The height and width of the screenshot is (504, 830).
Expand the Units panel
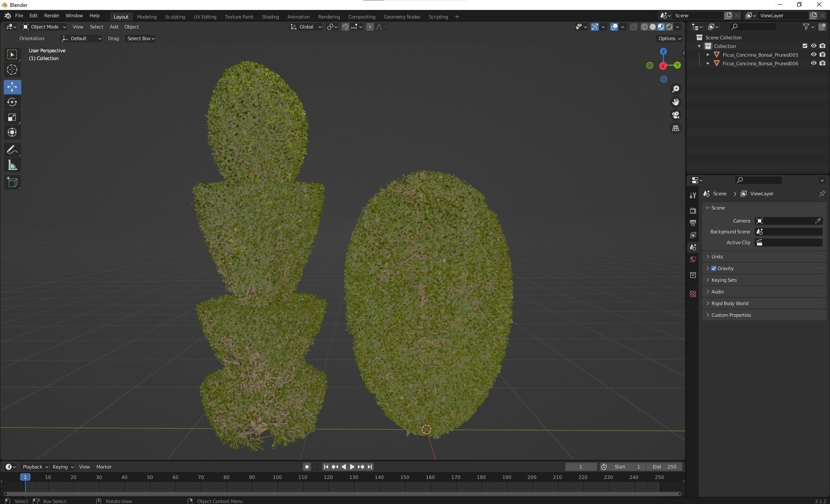717,257
